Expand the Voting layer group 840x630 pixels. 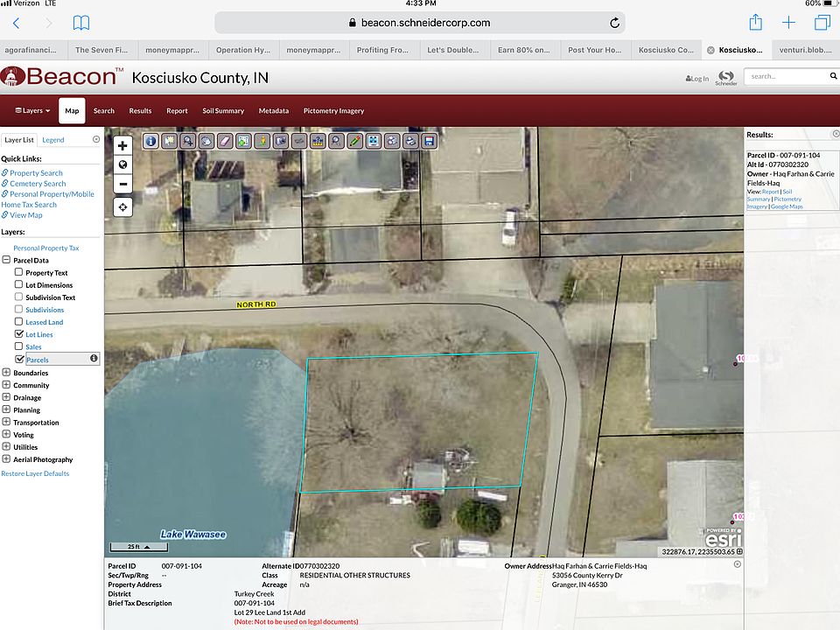click(x=6, y=434)
